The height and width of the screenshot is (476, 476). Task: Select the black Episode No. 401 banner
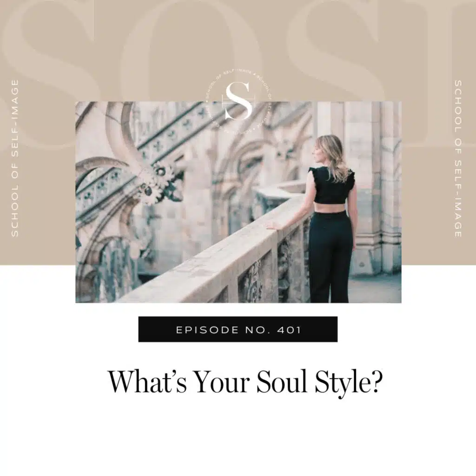pyautogui.click(x=238, y=330)
